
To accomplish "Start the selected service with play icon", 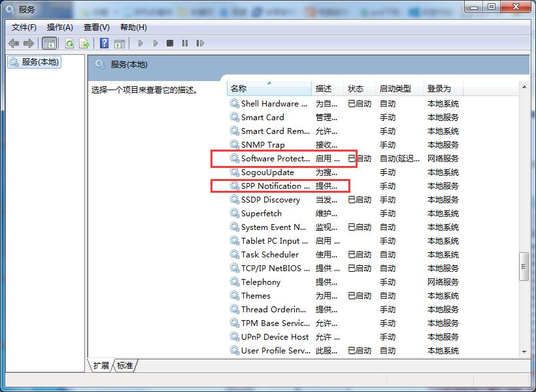I will point(141,43).
